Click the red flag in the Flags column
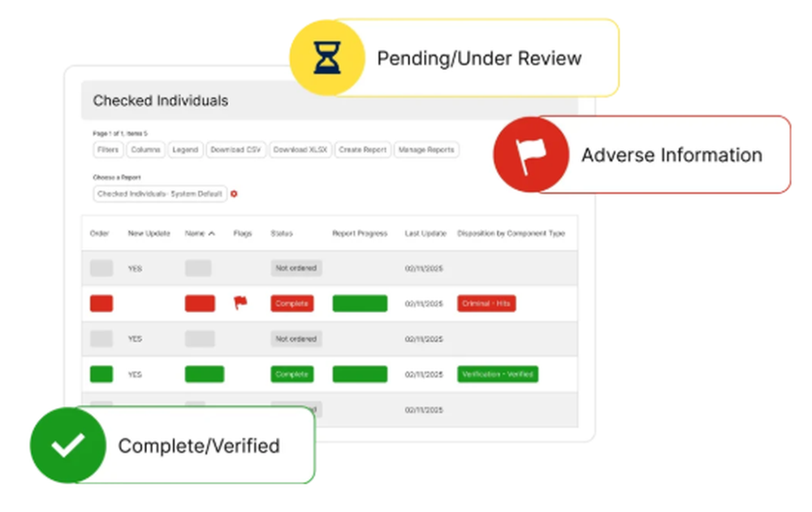This screenshot has height=512, width=812. coord(241,302)
